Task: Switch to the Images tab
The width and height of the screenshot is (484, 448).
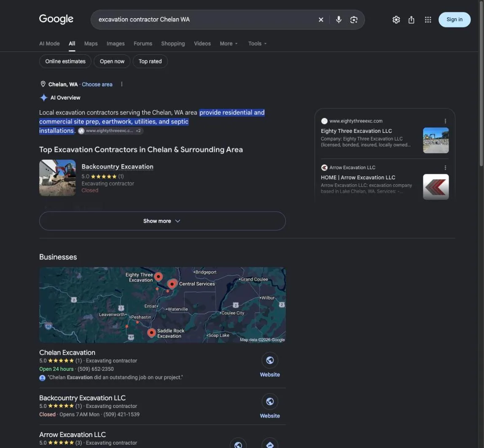Action: click(116, 43)
